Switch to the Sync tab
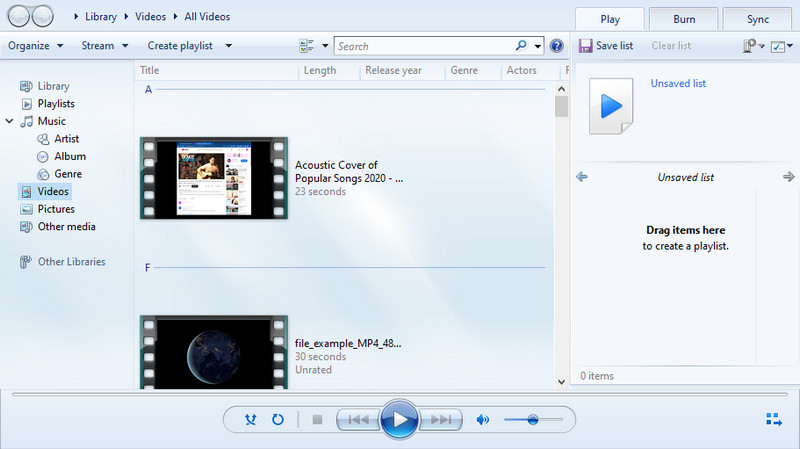Image resolution: width=800 pixels, height=449 pixels. (758, 19)
